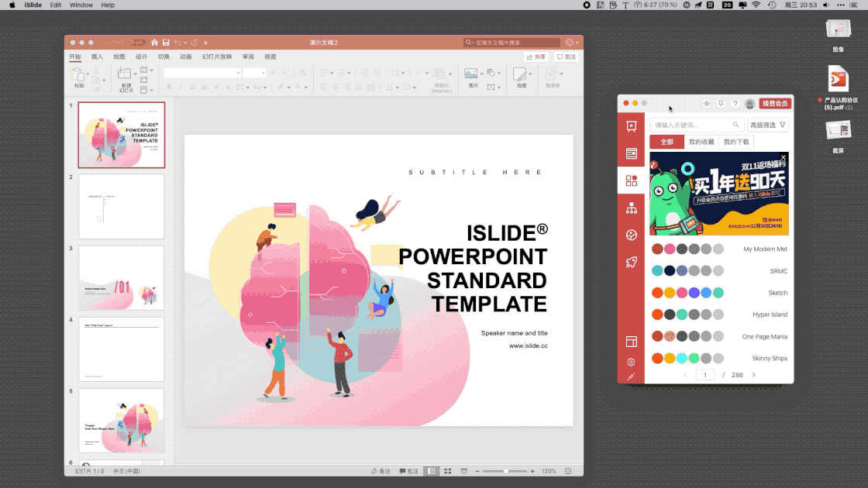Undo the last action in PowerPoint
Image resolution: width=868 pixels, height=488 pixels.
pos(177,43)
